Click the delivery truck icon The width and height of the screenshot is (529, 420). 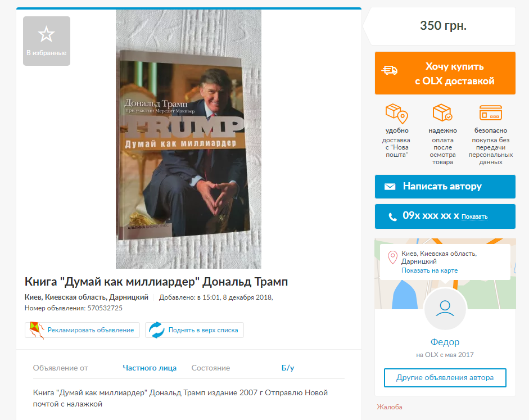coord(390,70)
